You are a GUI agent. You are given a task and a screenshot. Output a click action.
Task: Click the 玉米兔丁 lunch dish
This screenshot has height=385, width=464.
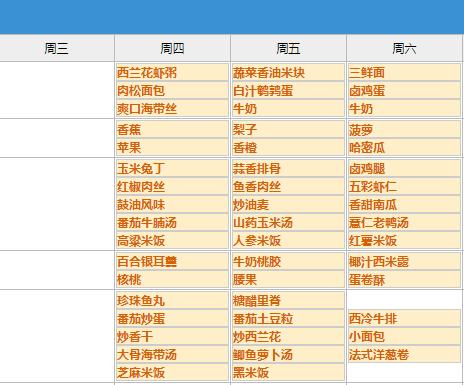pos(172,168)
